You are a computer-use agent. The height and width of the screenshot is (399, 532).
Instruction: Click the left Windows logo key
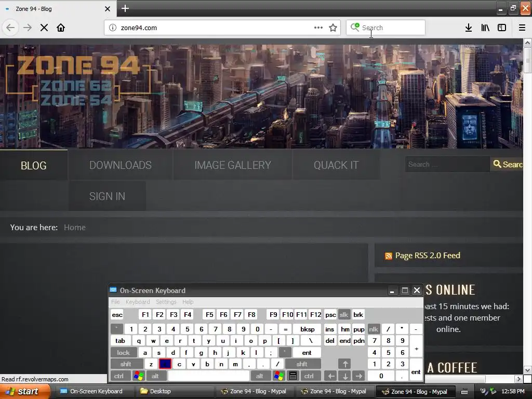coord(138,376)
